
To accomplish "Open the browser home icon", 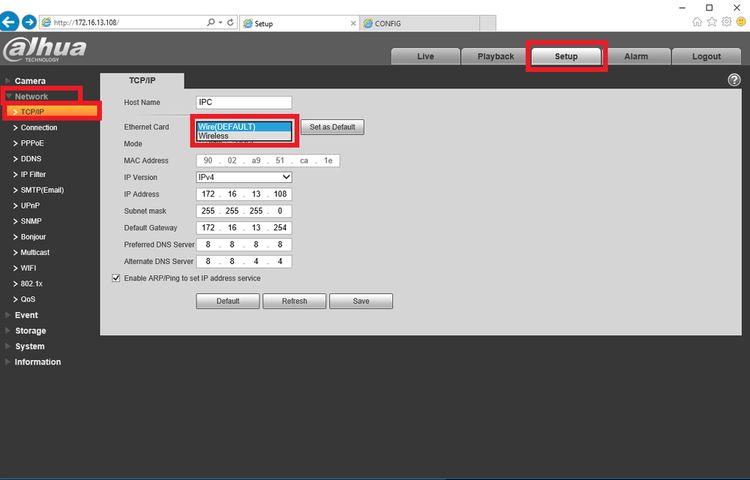I will click(697, 22).
